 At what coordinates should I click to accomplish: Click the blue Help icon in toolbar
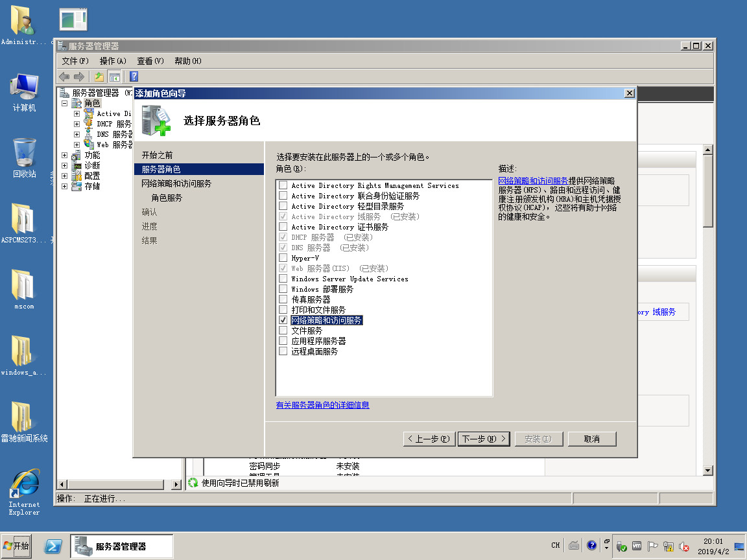click(134, 76)
